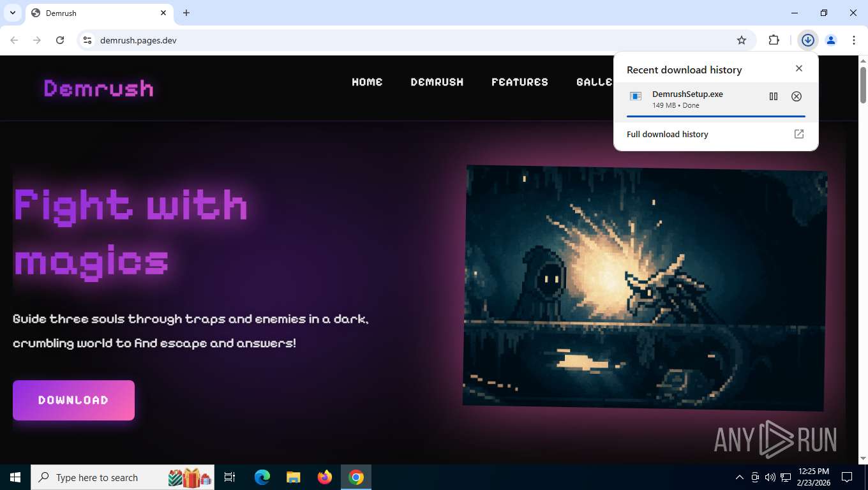Bookmark this page with the star icon
This screenshot has height=490, width=868.
coord(742,40)
